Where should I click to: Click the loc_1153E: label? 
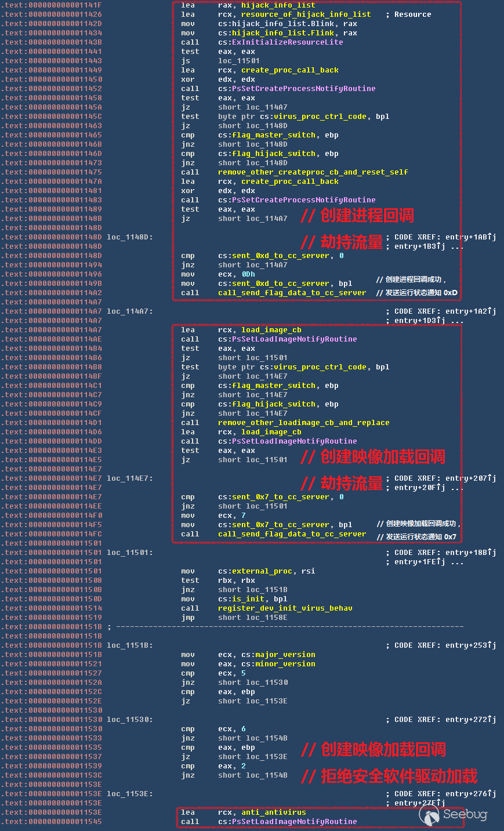[130, 794]
